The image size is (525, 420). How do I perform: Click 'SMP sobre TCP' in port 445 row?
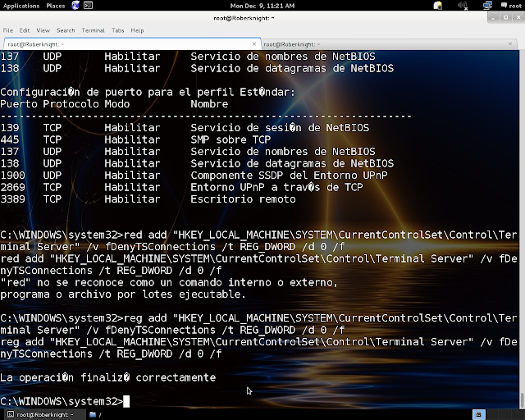[x=231, y=139]
